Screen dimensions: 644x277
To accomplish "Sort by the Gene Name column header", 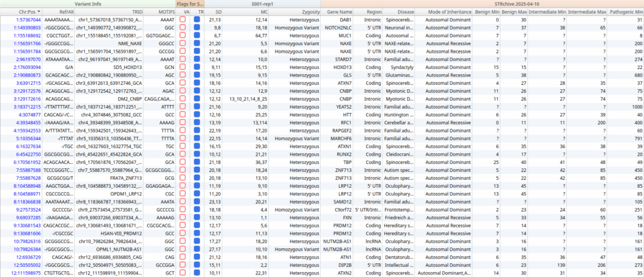I will click(337, 12).
